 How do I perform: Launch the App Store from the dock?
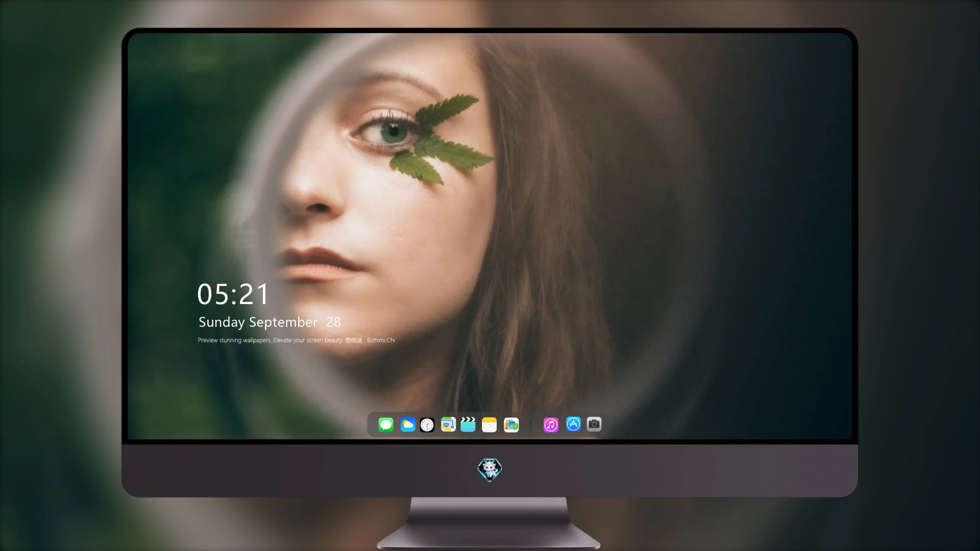573,424
